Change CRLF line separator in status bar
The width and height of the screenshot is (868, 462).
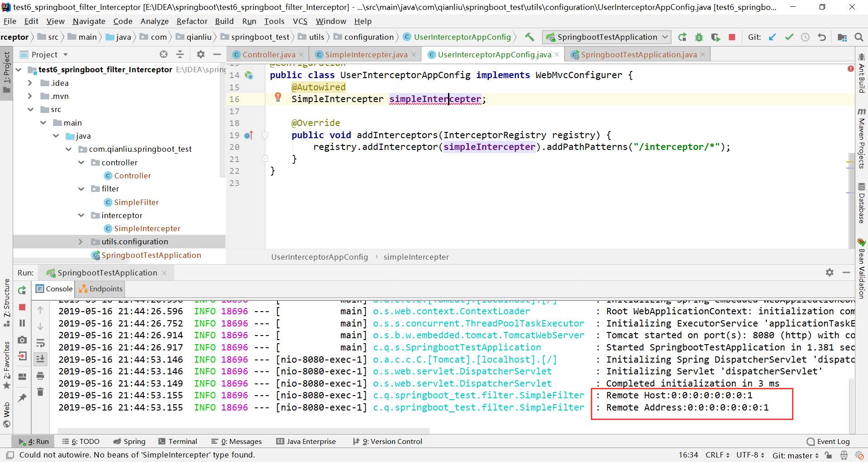tap(717, 455)
